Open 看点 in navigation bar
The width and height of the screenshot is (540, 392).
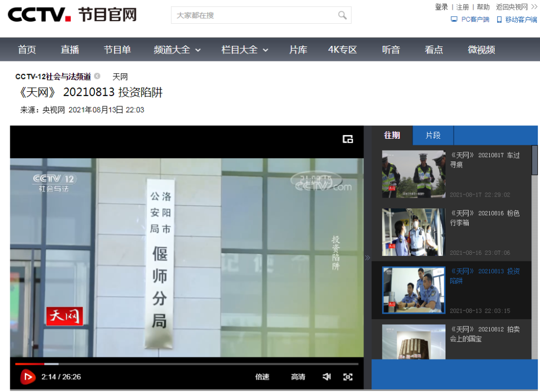pos(434,50)
